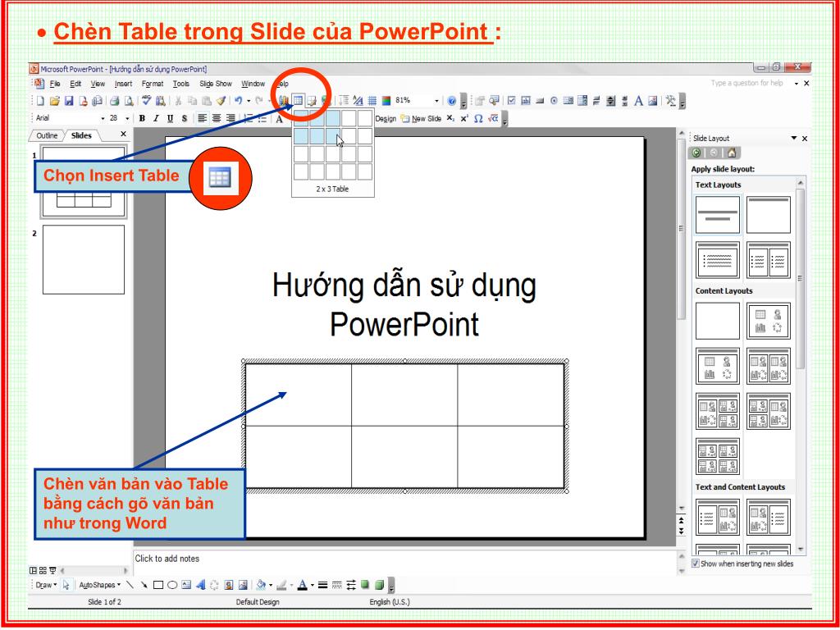Toggle the Color/Grayscale icon
This screenshot has width=840, height=630.
386,101
